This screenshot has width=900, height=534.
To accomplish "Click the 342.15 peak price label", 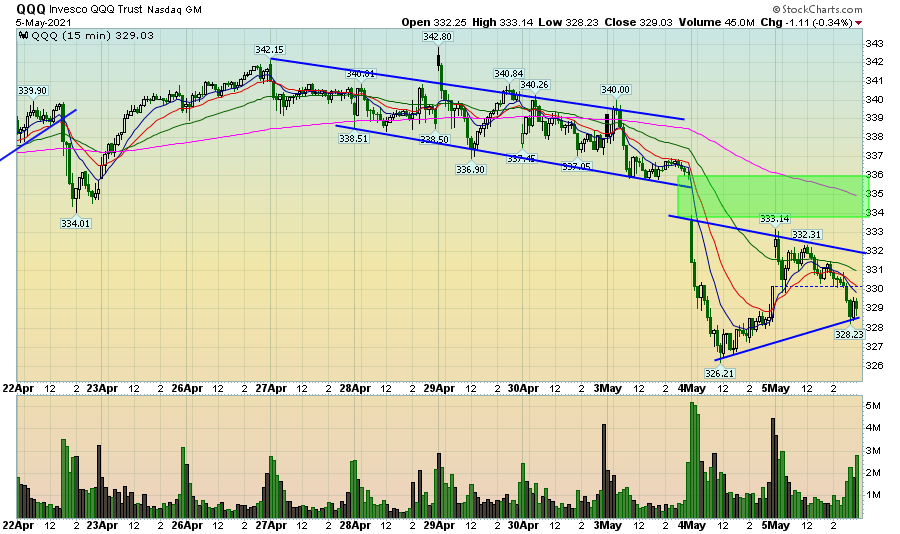I will click(270, 50).
